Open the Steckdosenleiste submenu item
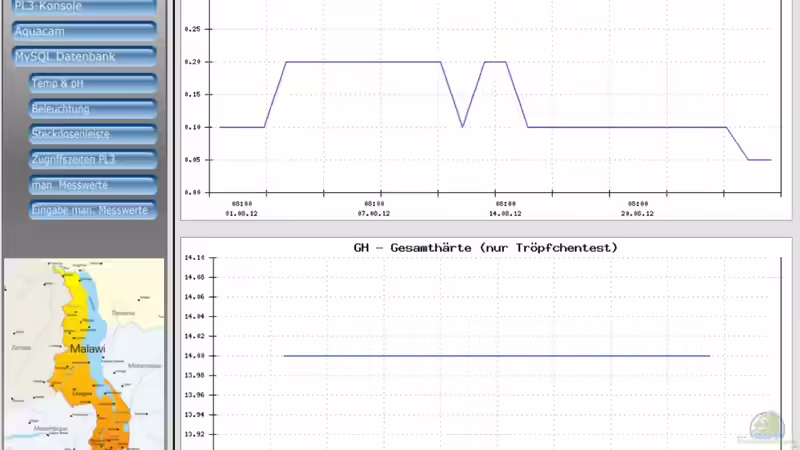800x450 pixels. click(x=93, y=134)
